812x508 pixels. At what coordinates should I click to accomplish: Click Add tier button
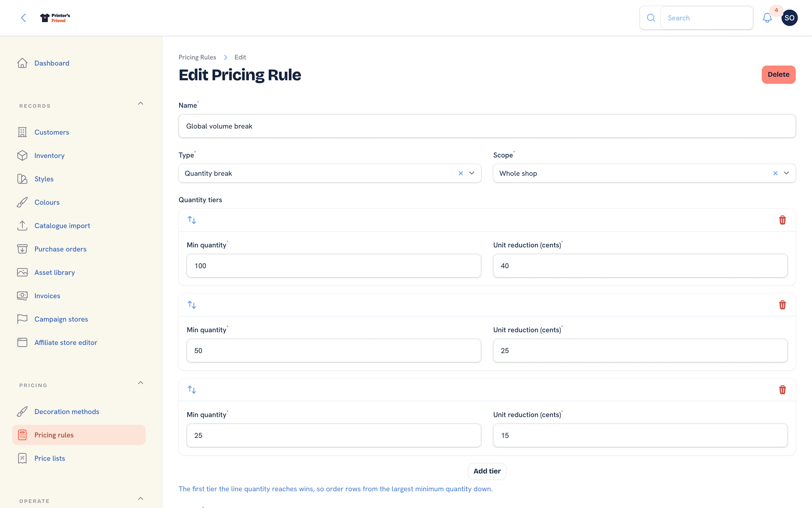tap(487, 471)
